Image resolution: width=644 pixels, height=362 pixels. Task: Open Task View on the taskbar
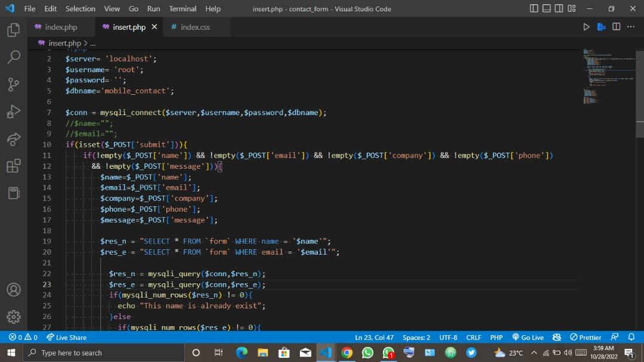click(x=218, y=352)
